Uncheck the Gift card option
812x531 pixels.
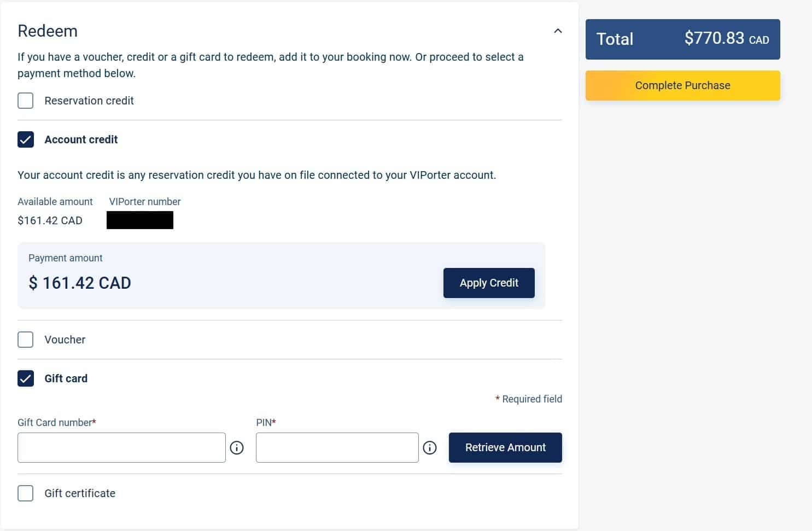(25, 378)
